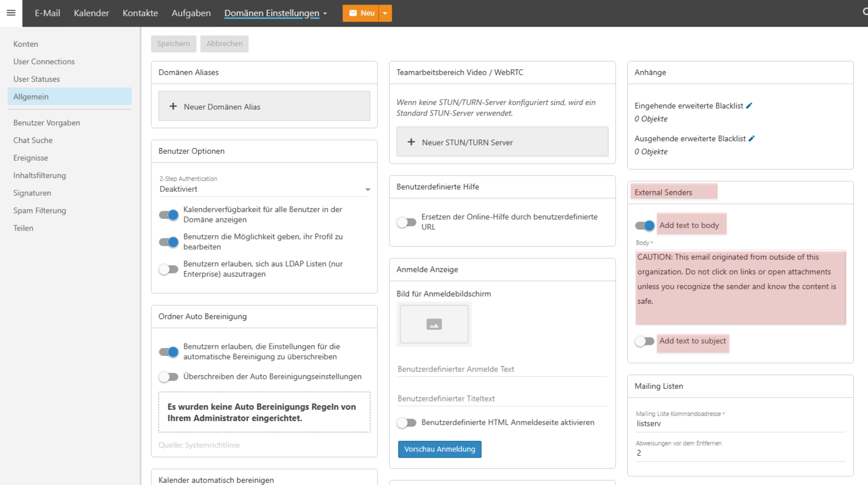Click Vorschau Anmeldung button
Image resolution: width=868 pixels, height=485 pixels.
pyautogui.click(x=440, y=449)
